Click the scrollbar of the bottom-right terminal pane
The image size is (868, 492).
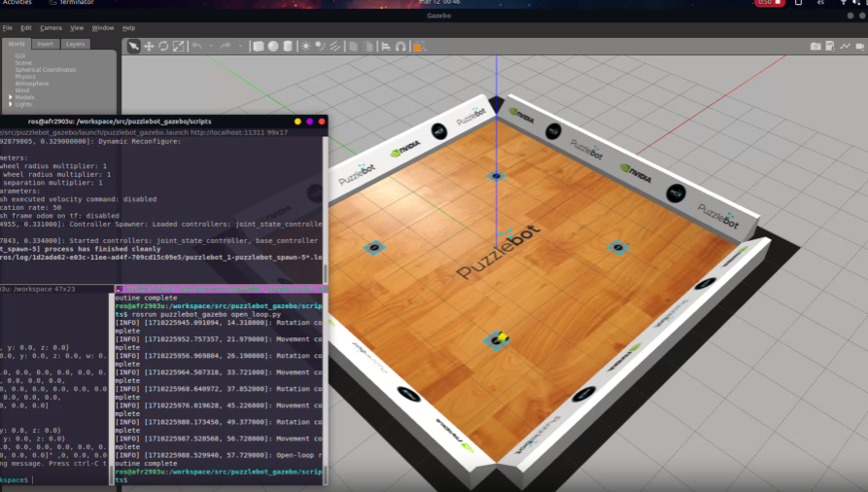click(x=325, y=388)
